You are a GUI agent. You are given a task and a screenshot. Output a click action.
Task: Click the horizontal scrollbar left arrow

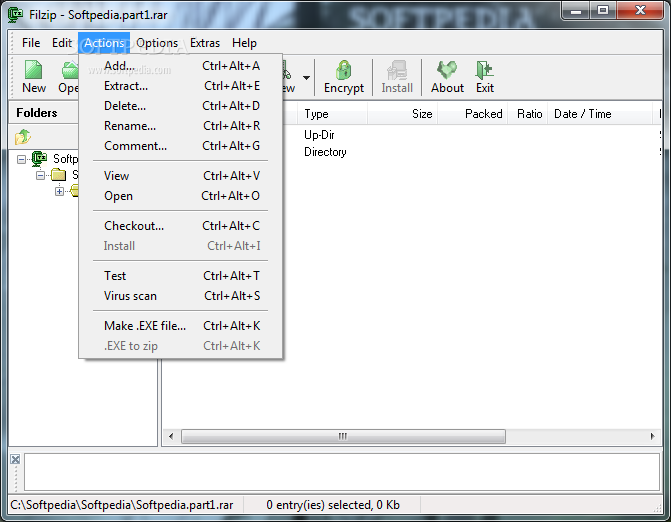(x=171, y=436)
